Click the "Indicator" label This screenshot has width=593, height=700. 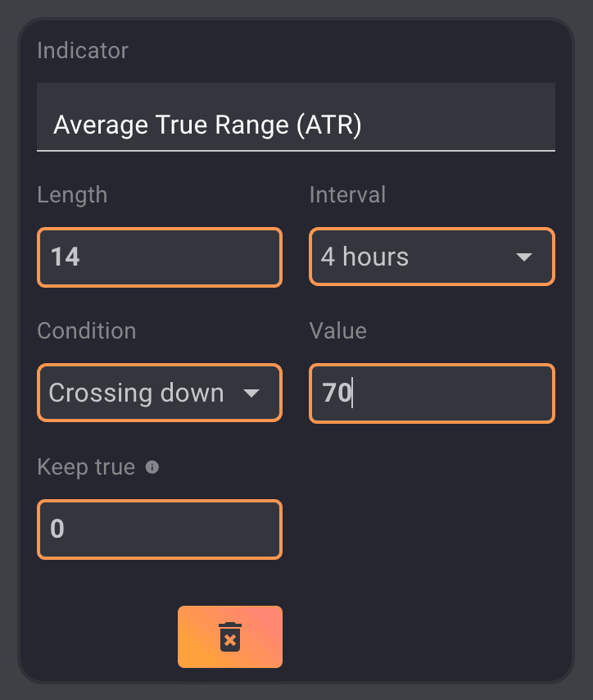[83, 51]
